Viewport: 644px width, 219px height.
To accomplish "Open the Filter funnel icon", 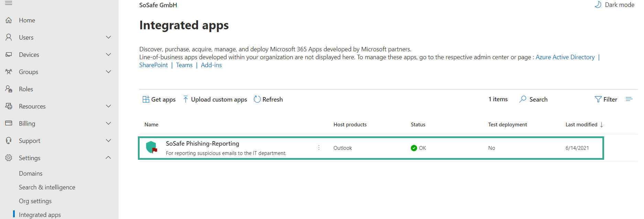I will click(598, 99).
